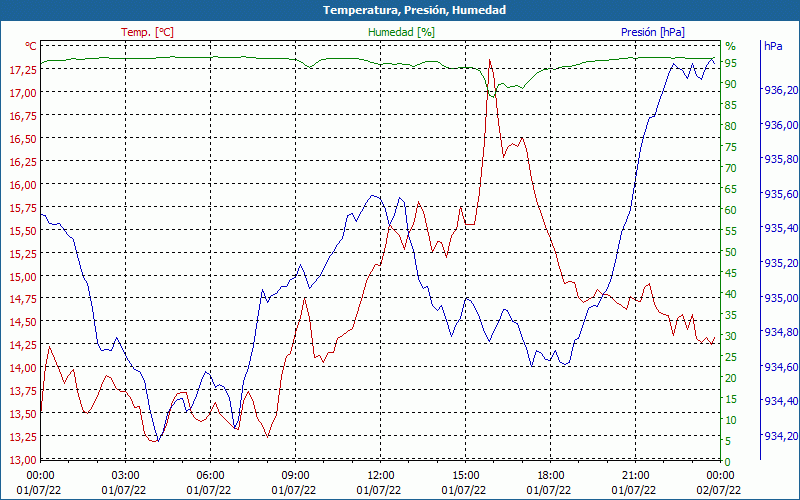Click the 936,20 pressure axis value
Screen dimensions: 800x500
[781, 90]
